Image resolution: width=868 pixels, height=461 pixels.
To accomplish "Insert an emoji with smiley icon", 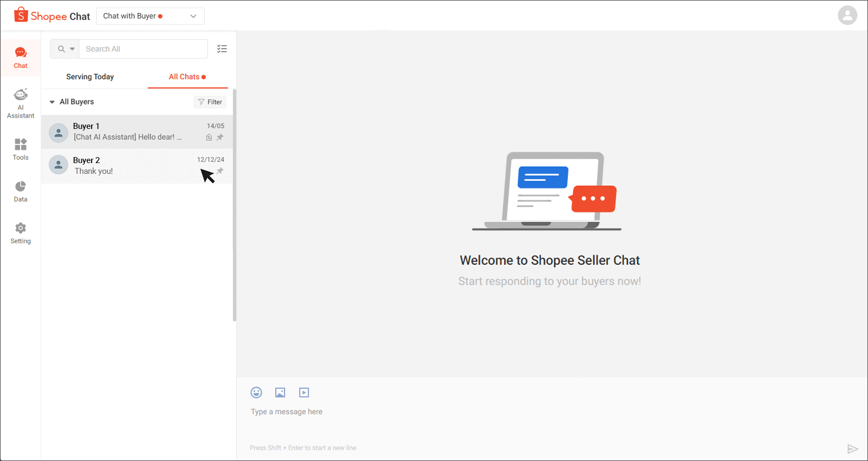I will point(256,392).
